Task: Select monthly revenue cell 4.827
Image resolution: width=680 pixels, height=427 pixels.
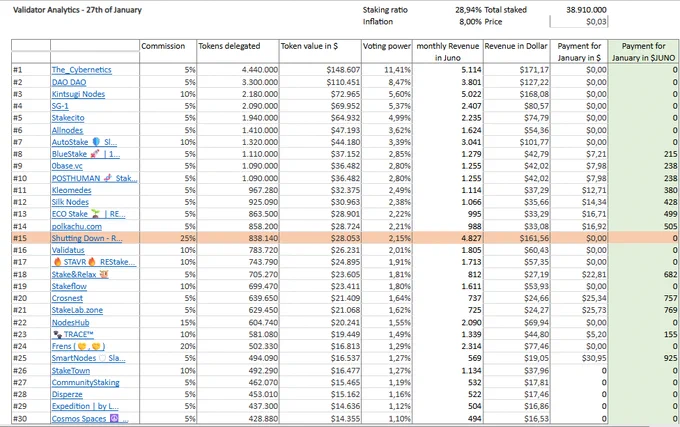Action: point(448,238)
